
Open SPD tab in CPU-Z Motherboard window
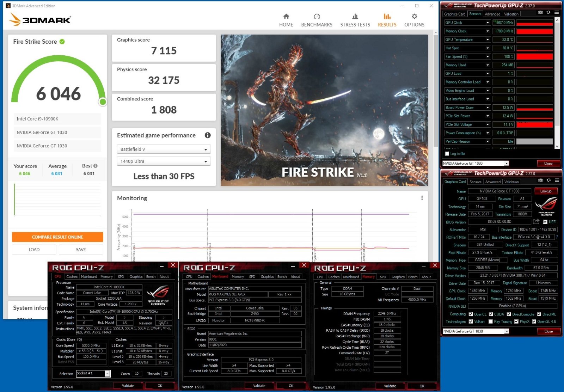[x=252, y=277]
